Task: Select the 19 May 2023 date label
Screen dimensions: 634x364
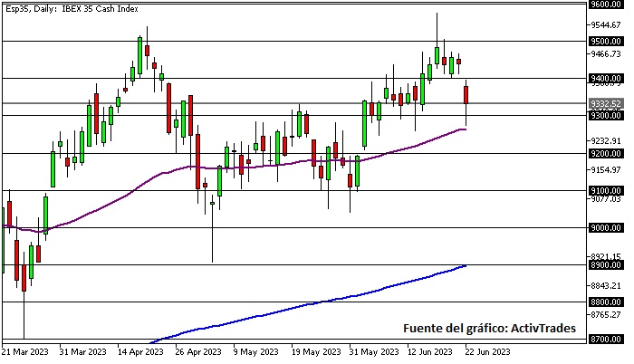Action: [x=315, y=352]
